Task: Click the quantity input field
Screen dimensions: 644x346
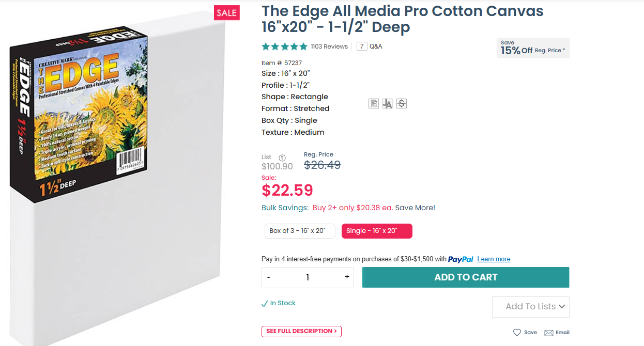Action: [308, 277]
